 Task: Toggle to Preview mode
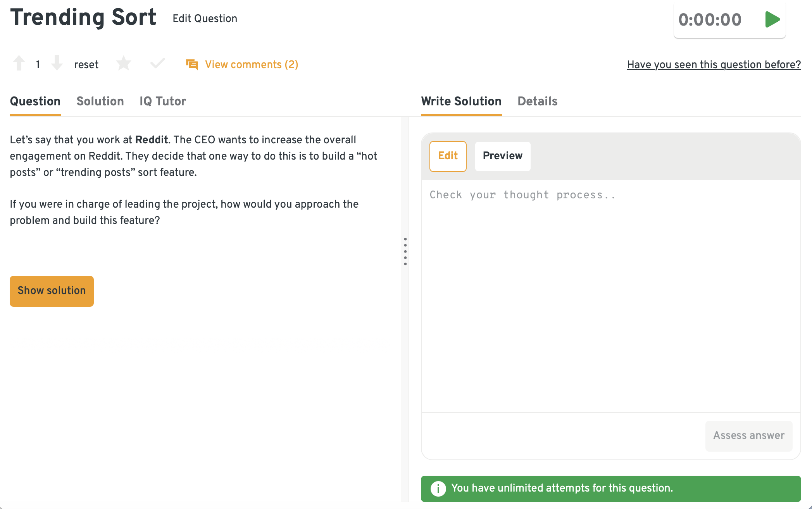tap(502, 156)
